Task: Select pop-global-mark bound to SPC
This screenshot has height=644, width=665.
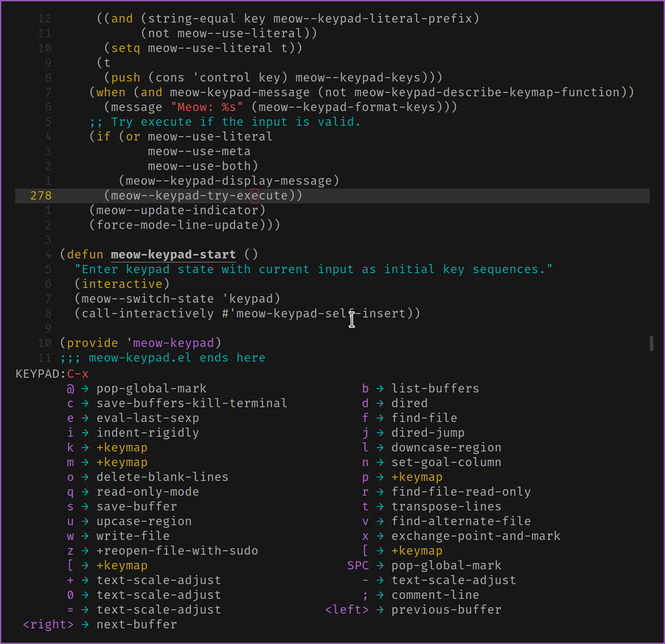Action: 446,565
